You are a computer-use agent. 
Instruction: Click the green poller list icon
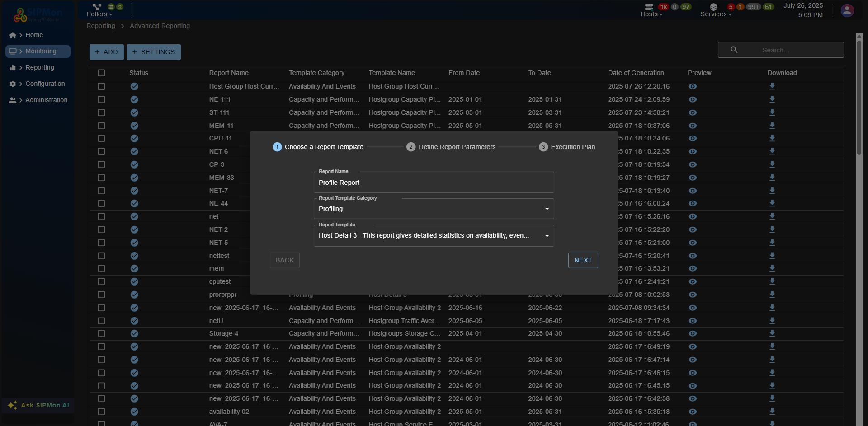tap(110, 6)
